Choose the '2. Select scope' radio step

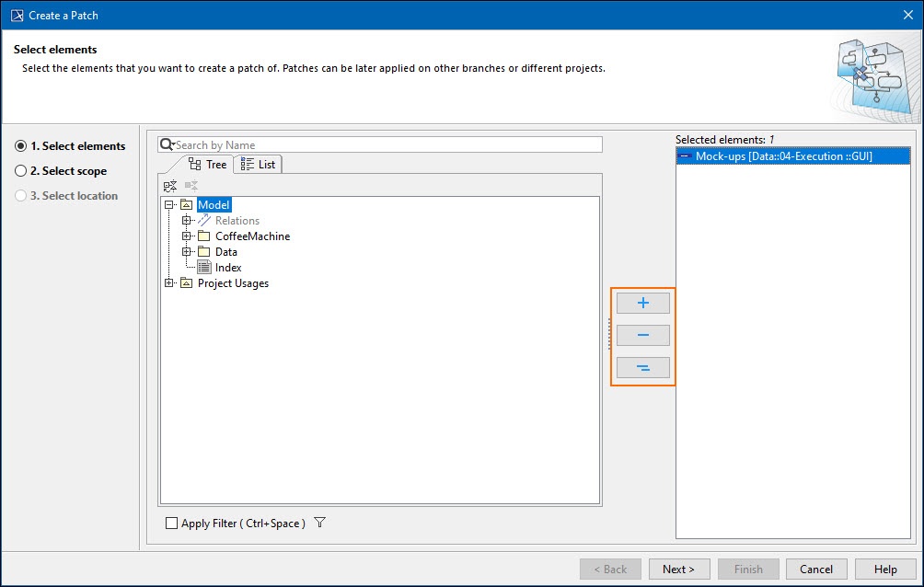[x=21, y=171]
